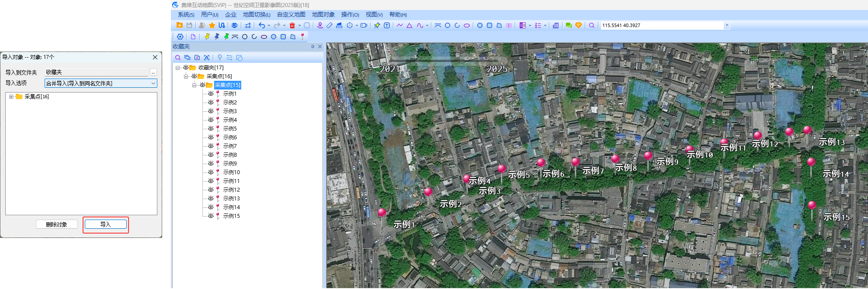Open the 地图切换(L) menu
This screenshot has width=868, height=289.
pyautogui.click(x=257, y=15)
